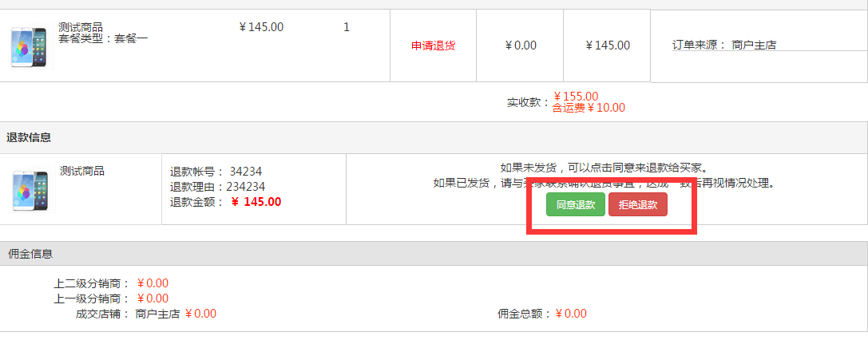Click the phone thumbnail in the order row
The width and height of the screenshot is (868, 340).
click(x=29, y=47)
